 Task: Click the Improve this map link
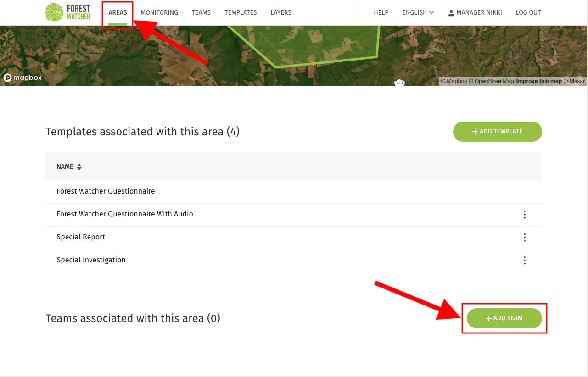click(538, 81)
